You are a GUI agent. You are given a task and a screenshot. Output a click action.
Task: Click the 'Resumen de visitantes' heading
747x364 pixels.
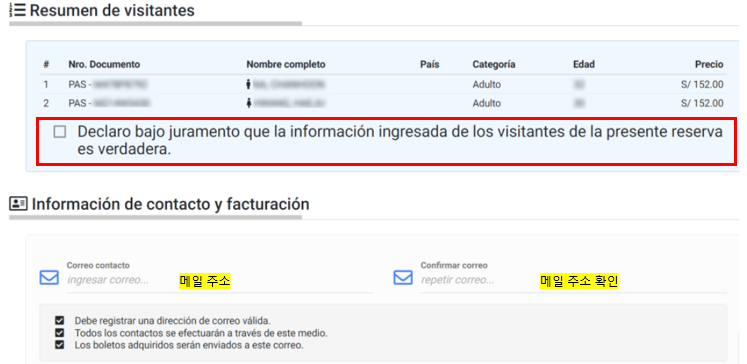(x=112, y=10)
